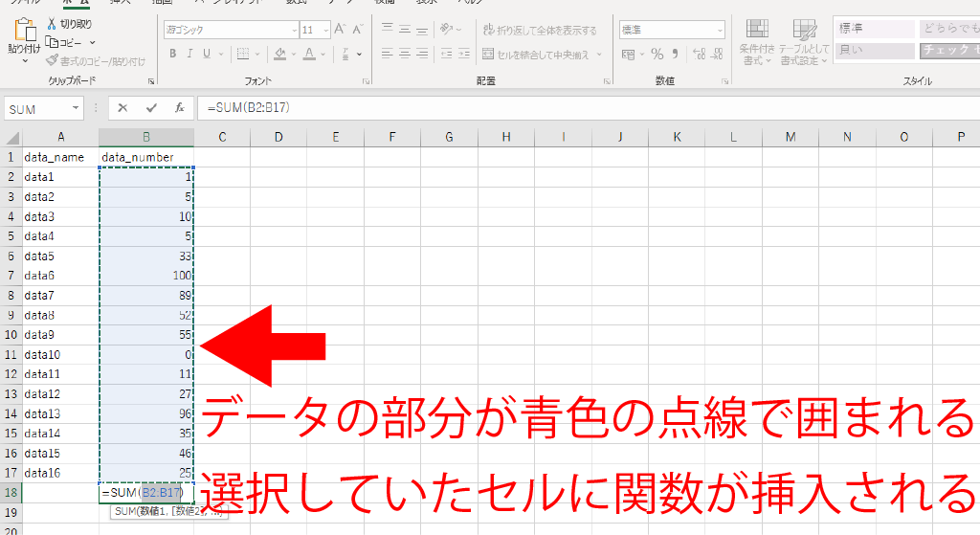This screenshot has height=535, width=980.
Task: Select column B header
Action: point(146,137)
